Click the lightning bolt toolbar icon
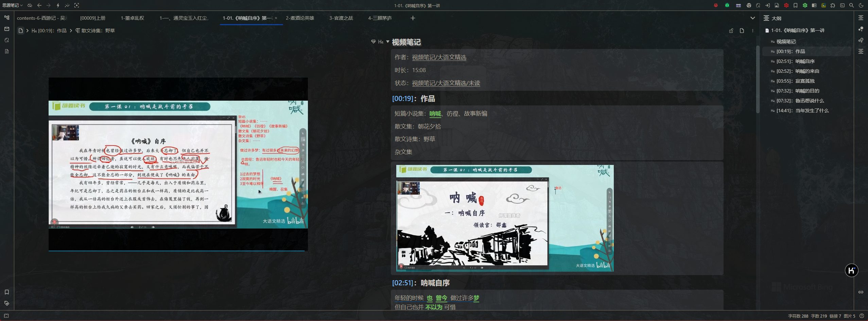The height and width of the screenshot is (321, 868). tap(58, 5)
